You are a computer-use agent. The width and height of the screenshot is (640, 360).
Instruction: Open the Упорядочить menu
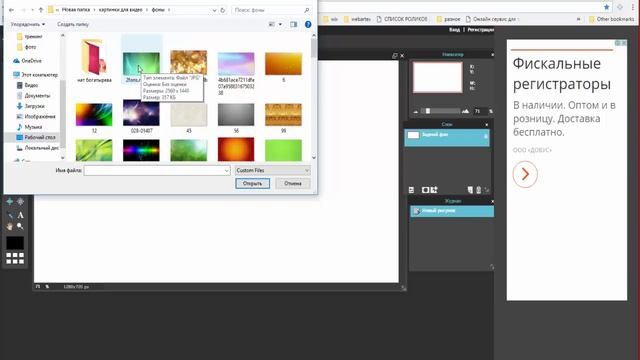[x=28, y=24]
